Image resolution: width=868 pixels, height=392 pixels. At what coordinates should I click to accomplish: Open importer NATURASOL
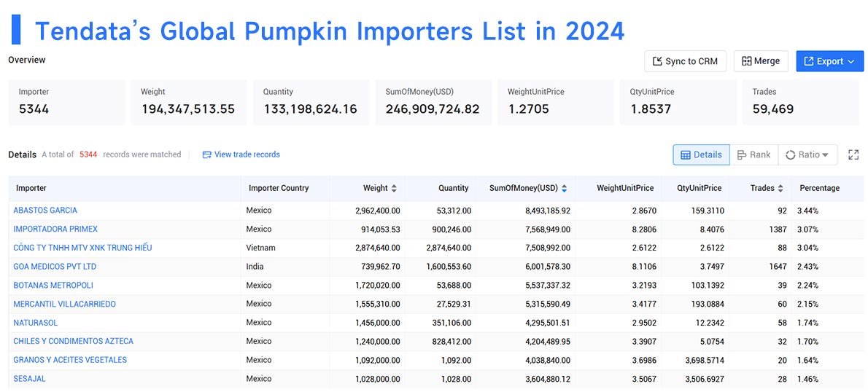tap(36, 323)
